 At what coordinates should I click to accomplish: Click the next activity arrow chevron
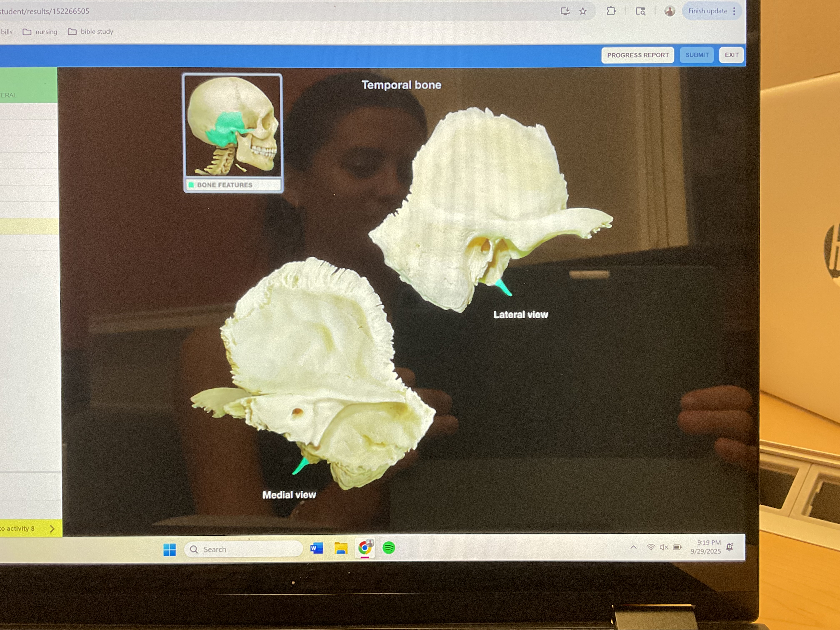(x=52, y=529)
